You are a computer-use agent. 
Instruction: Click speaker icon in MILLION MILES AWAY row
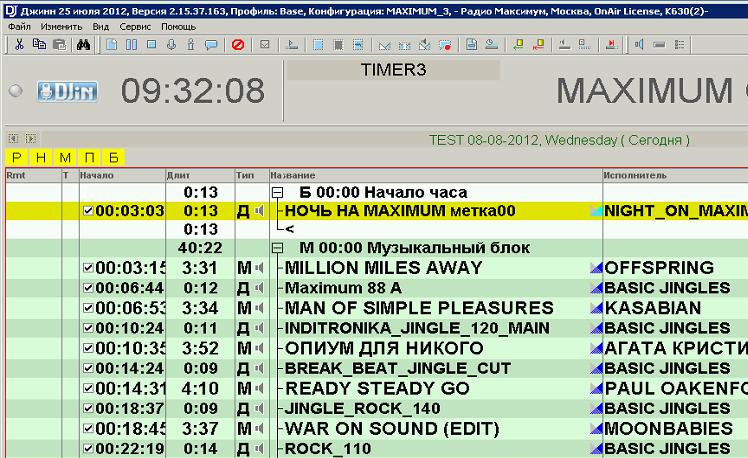(260, 268)
